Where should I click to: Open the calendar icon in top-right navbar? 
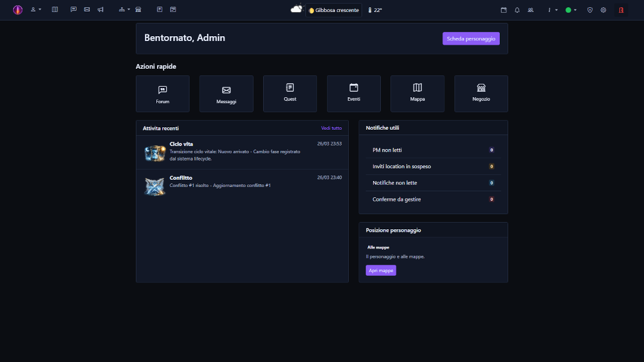[504, 10]
